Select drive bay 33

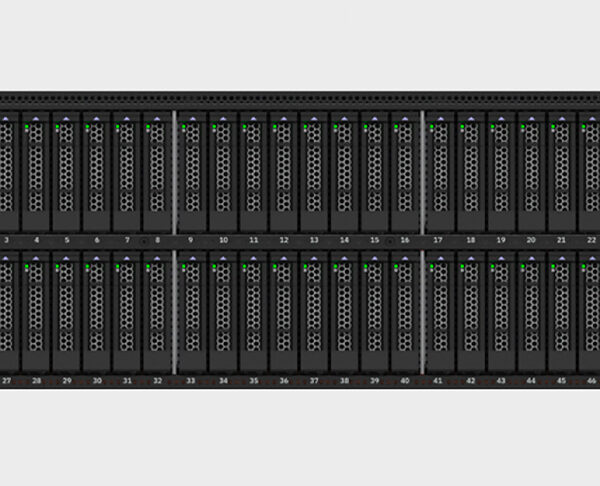coord(192,311)
